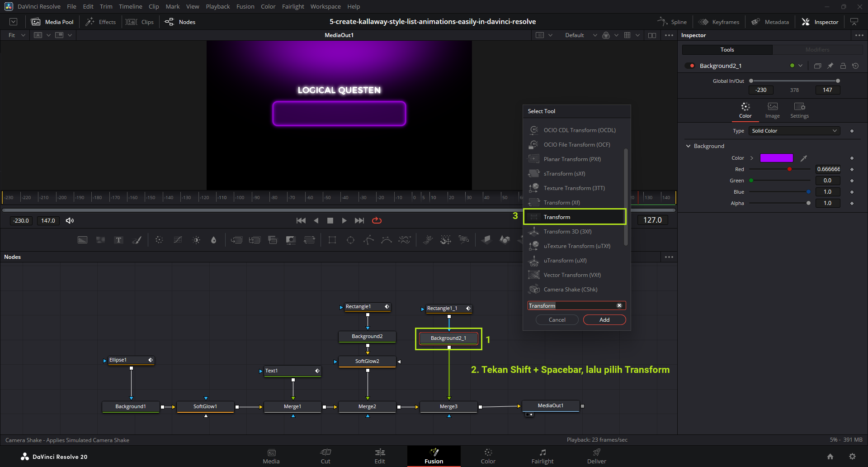The image size is (868, 467).
Task: Click Cancel in the Select Tool dialog
Action: pyautogui.click(x=557, y=320)
